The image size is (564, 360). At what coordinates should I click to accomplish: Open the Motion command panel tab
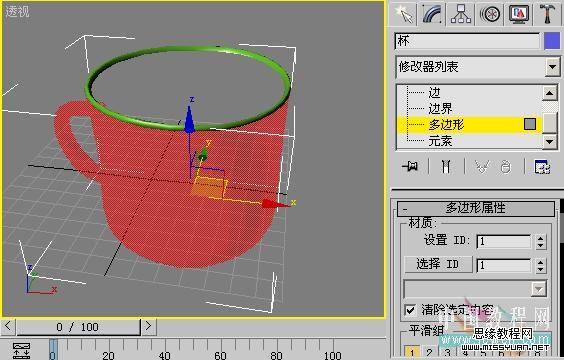coord(490,14)
